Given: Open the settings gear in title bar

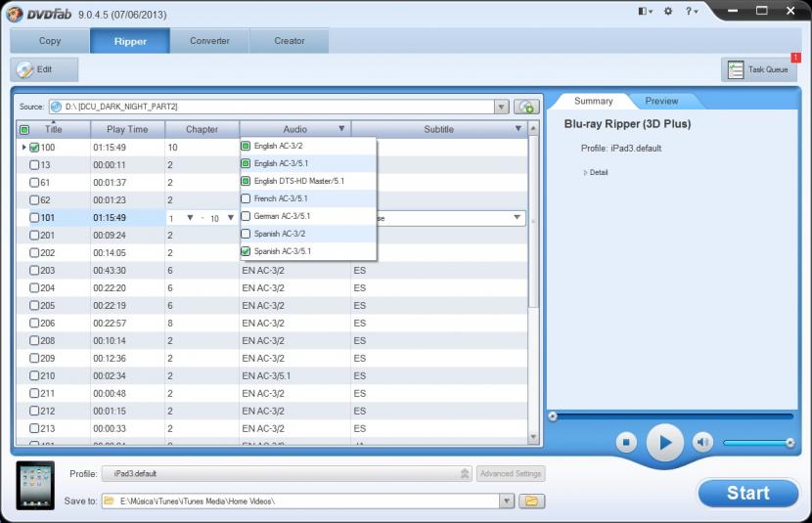Looking at the screenshot, I should click(668, 12).
